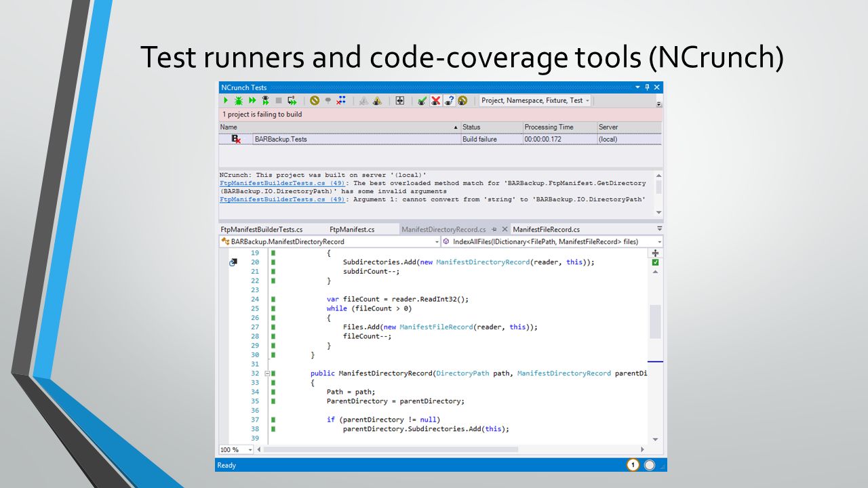This screenshot has height=488, width=868.
Task: Click the build-failed icon beside BARBackup.Tests
Action: point(236,139)
